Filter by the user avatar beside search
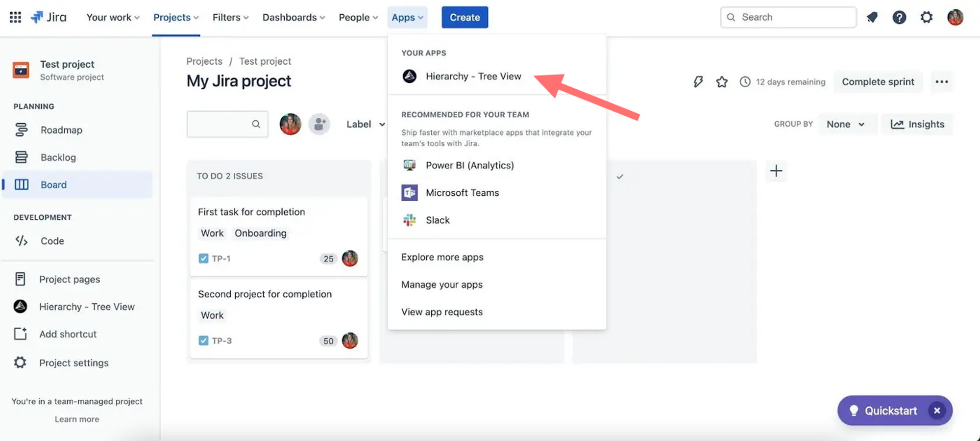 [x=290, y=124]
